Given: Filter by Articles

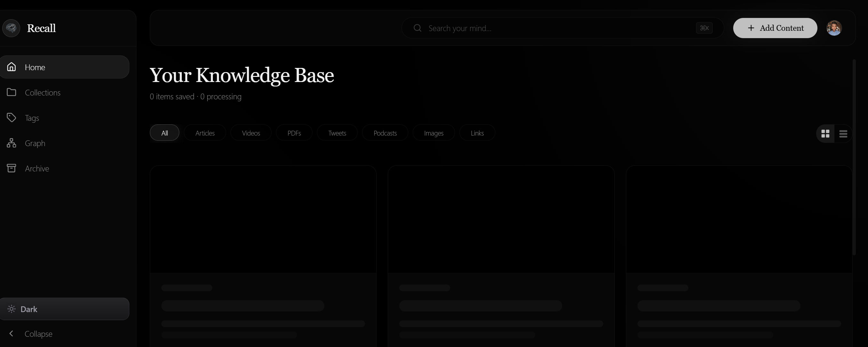Looking at the screenshot, I should 205,133.
